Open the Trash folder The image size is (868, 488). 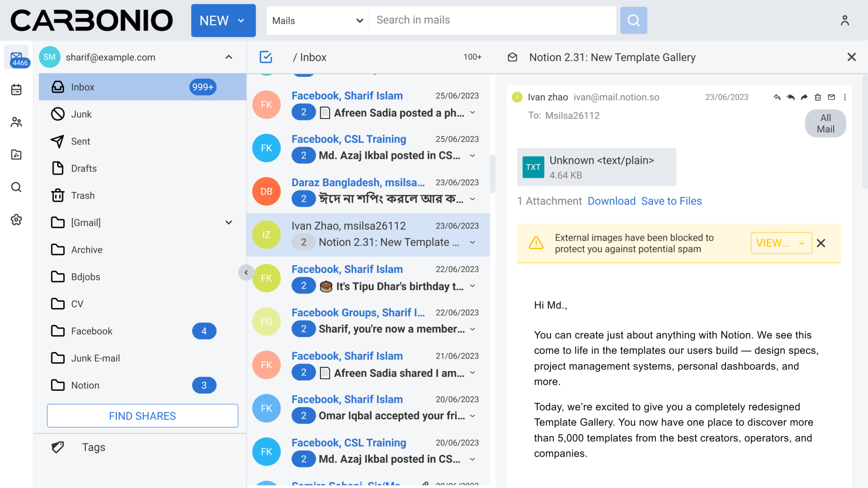tap(142, 196)
